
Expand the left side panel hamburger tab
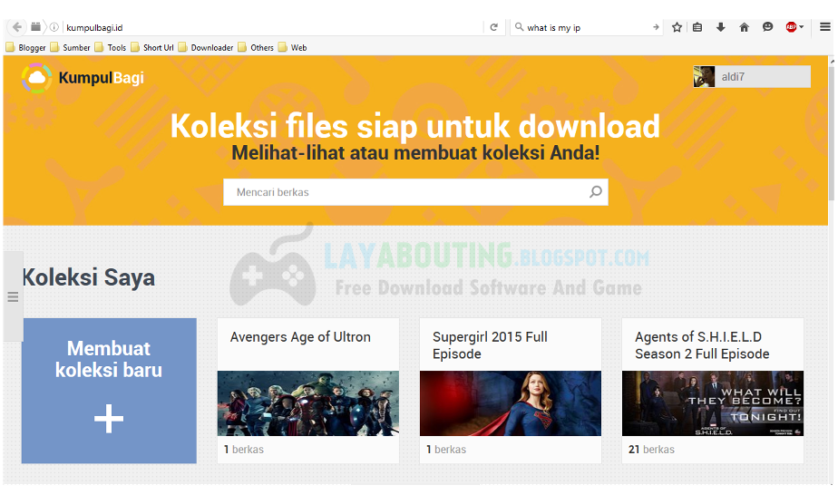tap(13, 296)
